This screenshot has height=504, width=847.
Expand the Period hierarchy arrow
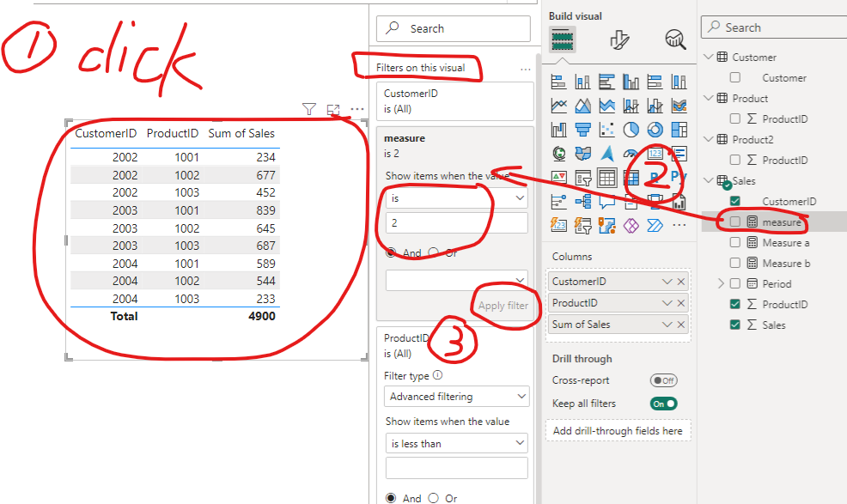point(721,283)
